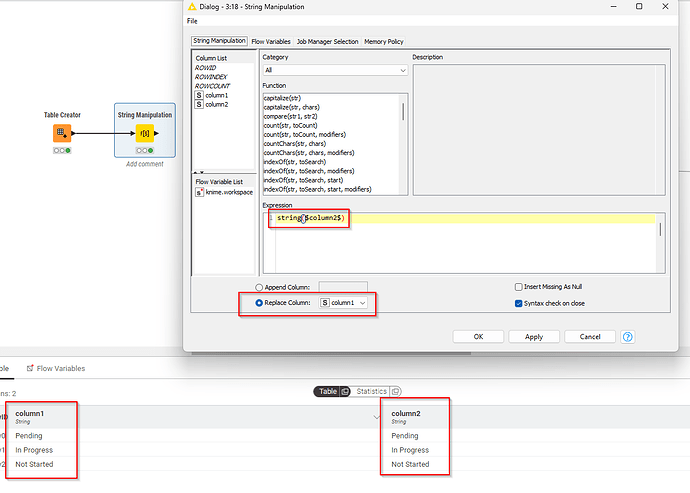This screenshot has width=690, height=493.
Task: Select count(str, toCount, modifiers) function
Action: (305, 134)
